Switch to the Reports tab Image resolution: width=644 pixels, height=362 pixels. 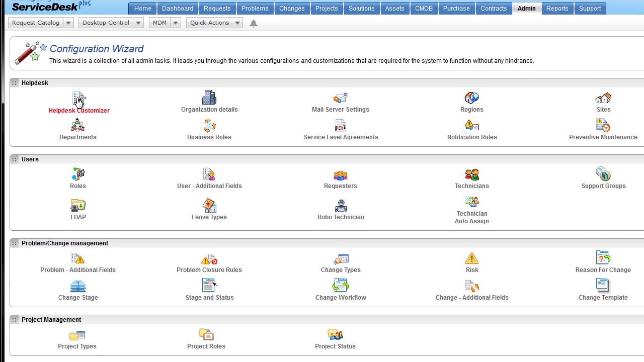tap(557, 8)
